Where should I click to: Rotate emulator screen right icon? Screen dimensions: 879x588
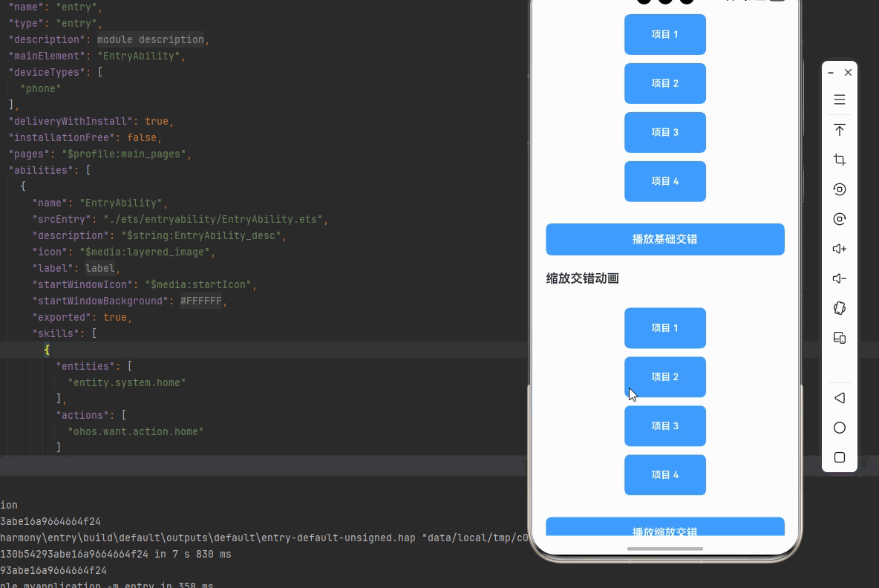pyautogui.click(x=839, y=219)
